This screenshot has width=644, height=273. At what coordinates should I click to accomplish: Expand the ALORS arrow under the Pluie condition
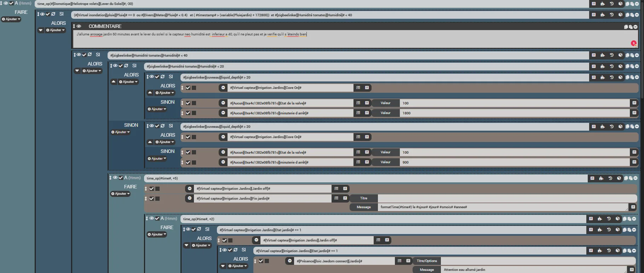pyautogui.click(x=41, y=30)
